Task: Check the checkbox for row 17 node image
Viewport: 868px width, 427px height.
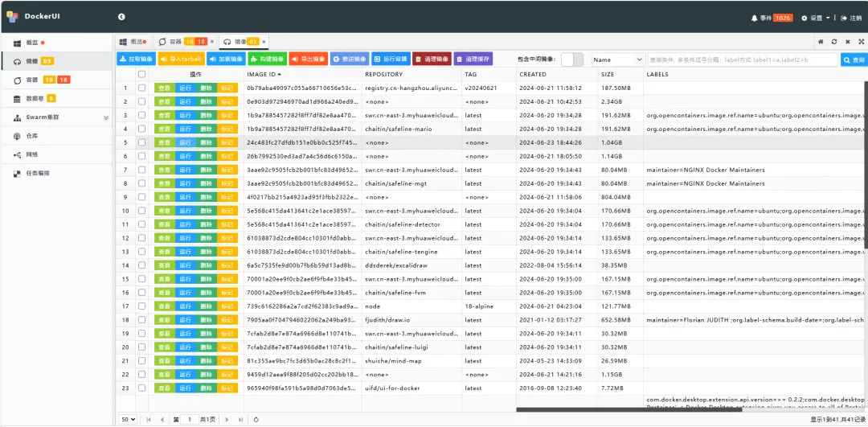Action: (x=142, y=306)
